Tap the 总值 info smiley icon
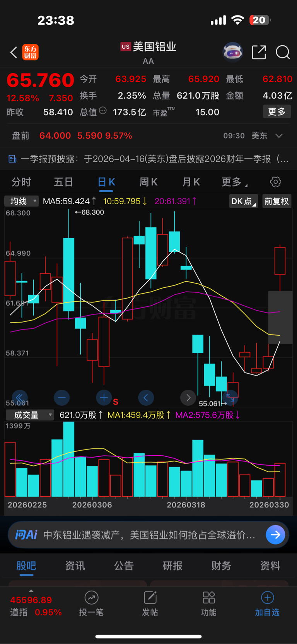This screenshot has height=644, width=297. coord(103,111)
